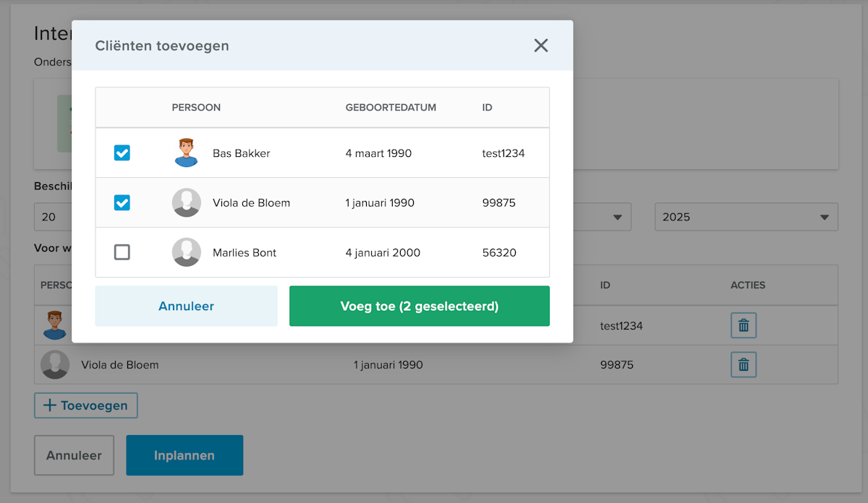Screen dimensions: 868x503
Task: Delete the test1234 row with trash icon
Action: (x=743, y=326)
